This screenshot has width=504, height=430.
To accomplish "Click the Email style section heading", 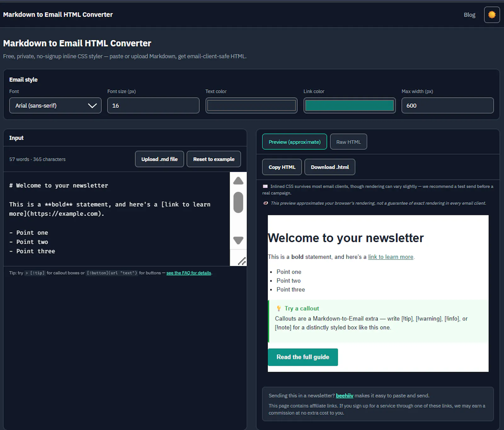I will coord(23,80).
